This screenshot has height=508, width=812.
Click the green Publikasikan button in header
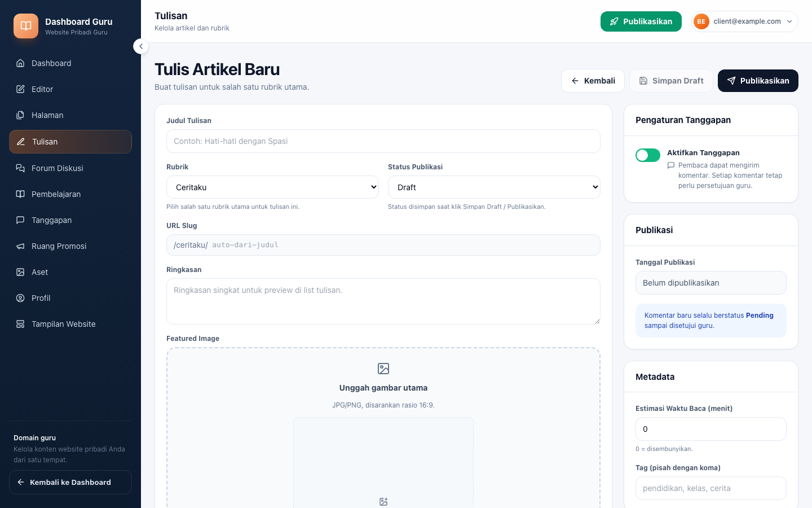click(x=641, y=21)
